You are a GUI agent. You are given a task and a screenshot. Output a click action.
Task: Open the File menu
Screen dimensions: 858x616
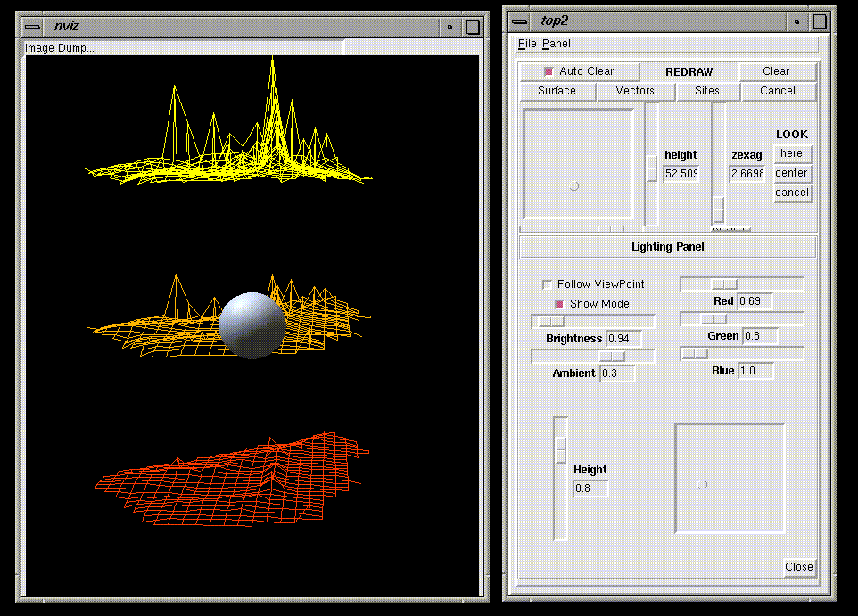[527, 44]
